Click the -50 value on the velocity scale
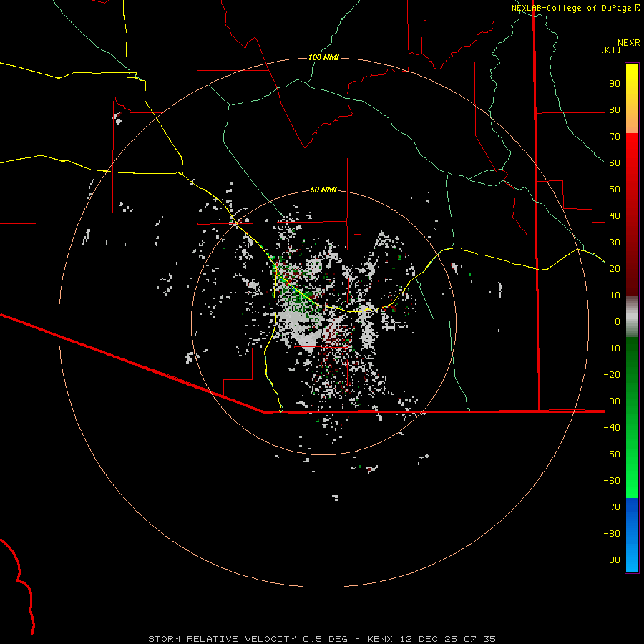This screenshot has width=644, height=644. [x=612, y=454]
